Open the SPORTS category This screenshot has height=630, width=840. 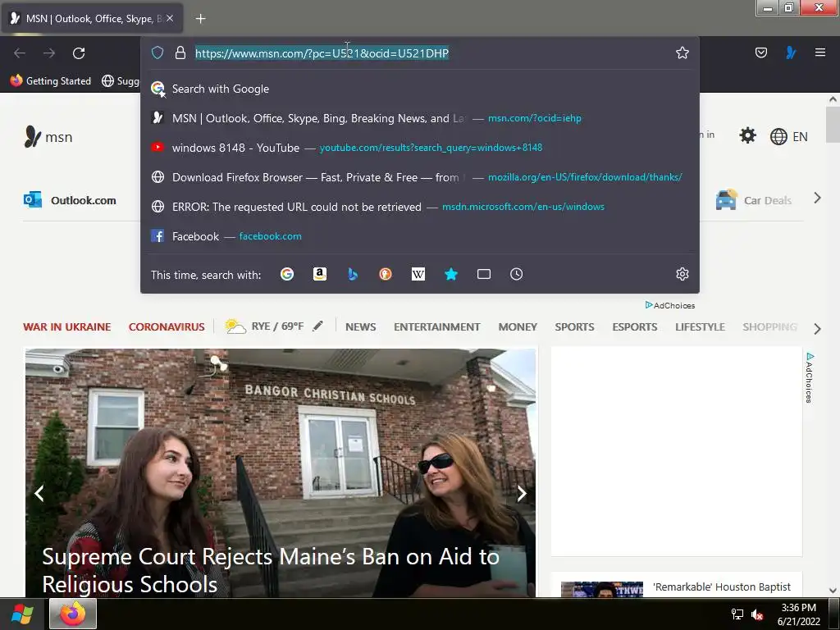pos(574,326)
